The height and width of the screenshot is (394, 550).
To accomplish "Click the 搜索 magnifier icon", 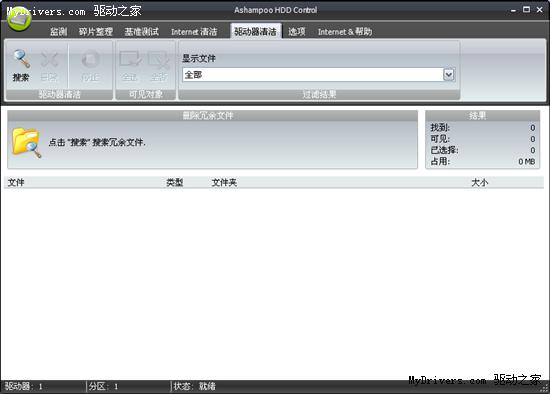I will (x=21, y=59).
